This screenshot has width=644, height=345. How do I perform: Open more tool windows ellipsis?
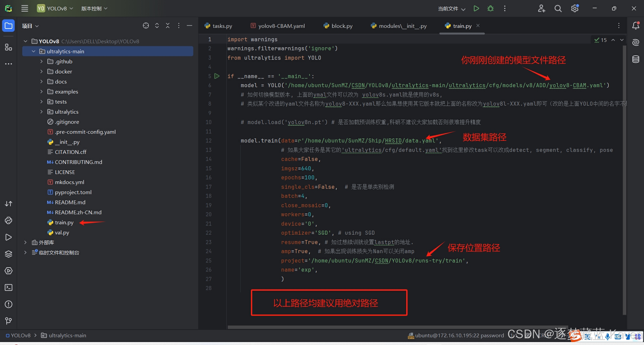pos(8,64)
